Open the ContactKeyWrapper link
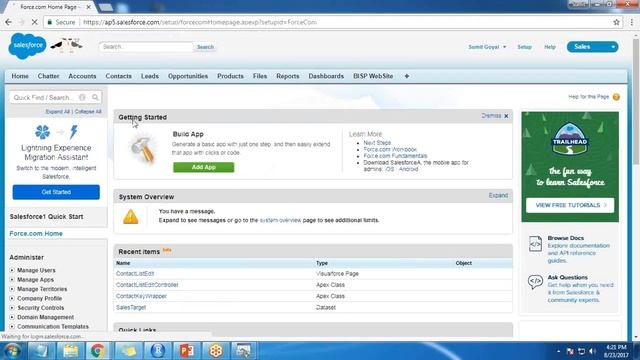 pyautogui.click(x=141, y=296)
